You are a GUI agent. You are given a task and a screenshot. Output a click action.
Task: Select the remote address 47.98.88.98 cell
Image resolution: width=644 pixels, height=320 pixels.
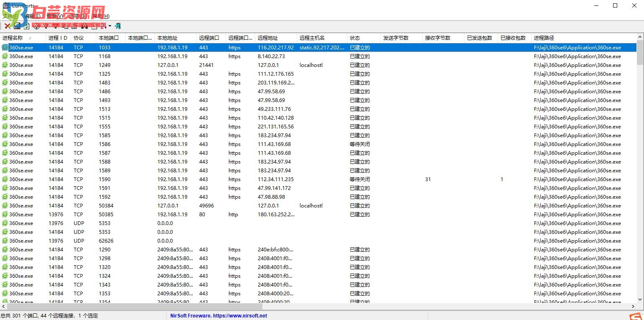(x=271, y=197)
